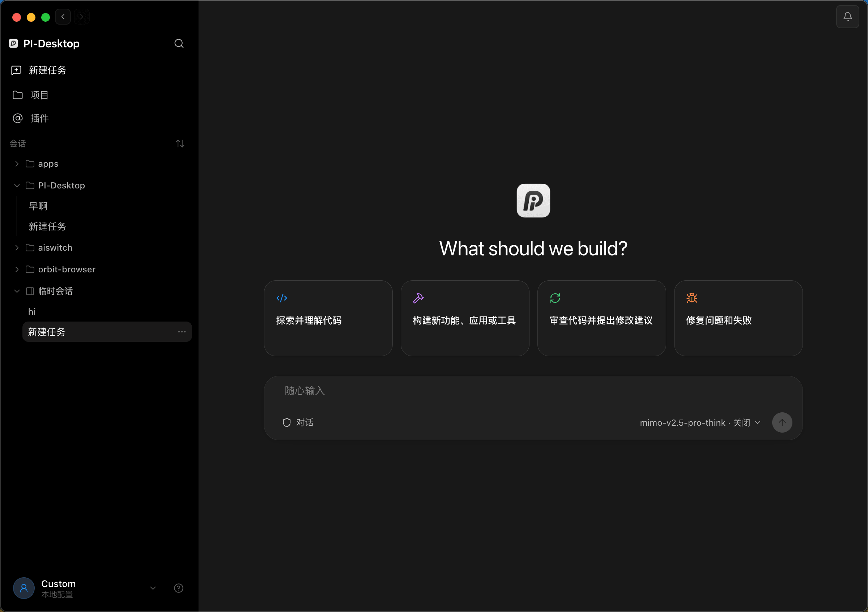This screenshot has height=612, width=868.
Task: Collapse the PI-Desktop folder chevron
Action: [x=17, y=185]
